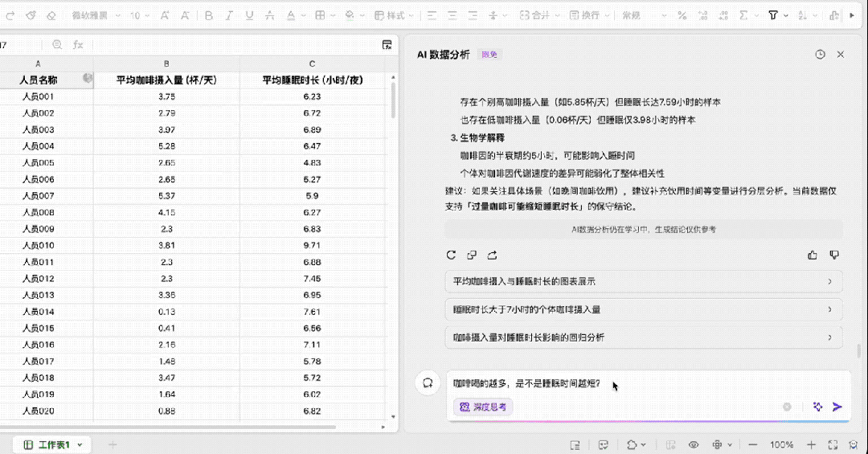Viewport: 868px width, 454px height.
Task: Give the response a thumbs up
Action: (x=812, y=255)
